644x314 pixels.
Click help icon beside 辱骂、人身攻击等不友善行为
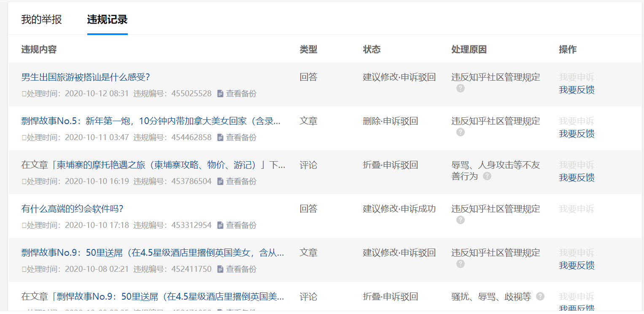[487, 176]
